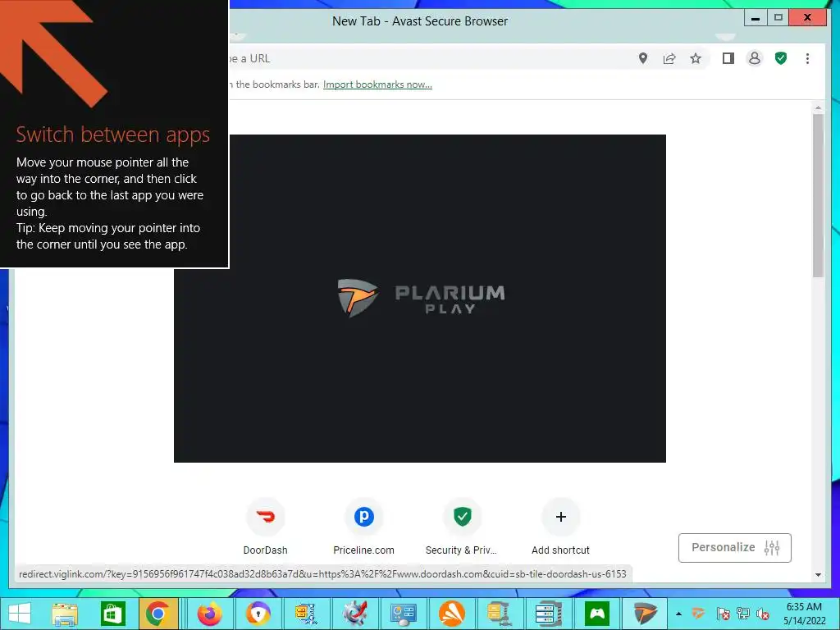Screen dimensions: 840x630
Task: Open the taskbar clock showing 6:35 AM
Action: (804, 614)
